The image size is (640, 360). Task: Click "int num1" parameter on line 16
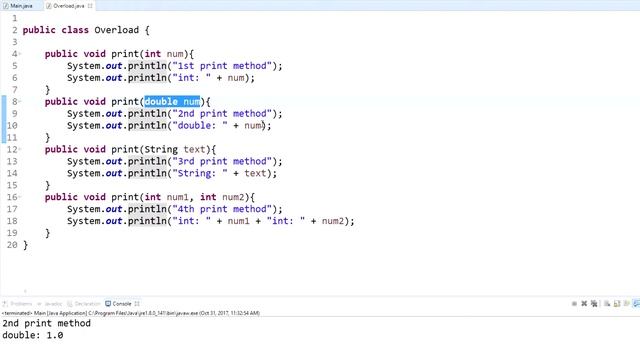167,197
